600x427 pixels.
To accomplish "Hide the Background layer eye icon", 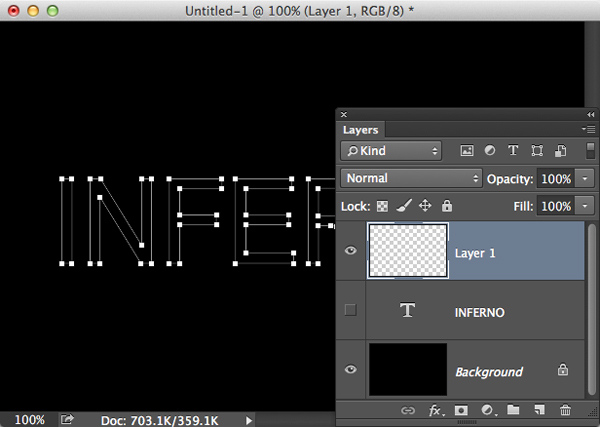I will (x=351, y=370).
